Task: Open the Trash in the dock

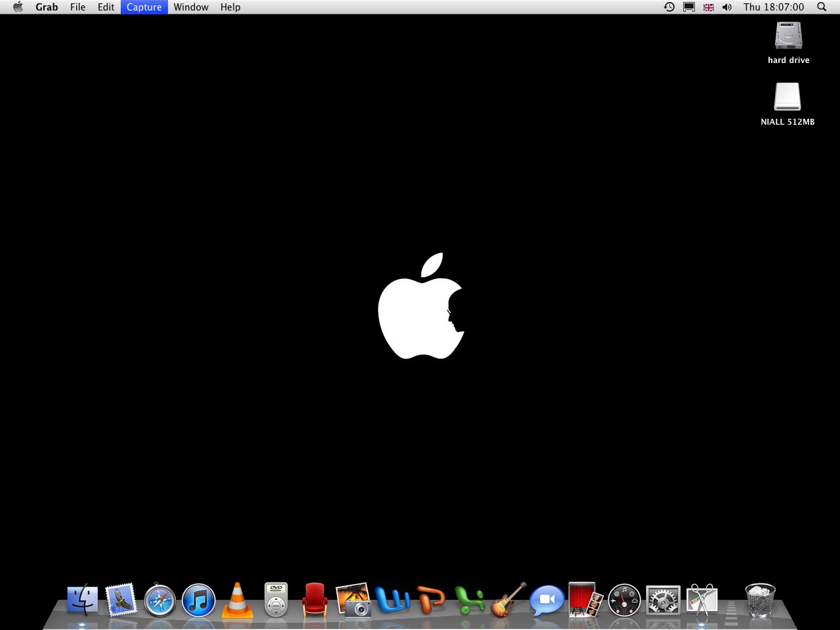Action: tap(761, 600)
